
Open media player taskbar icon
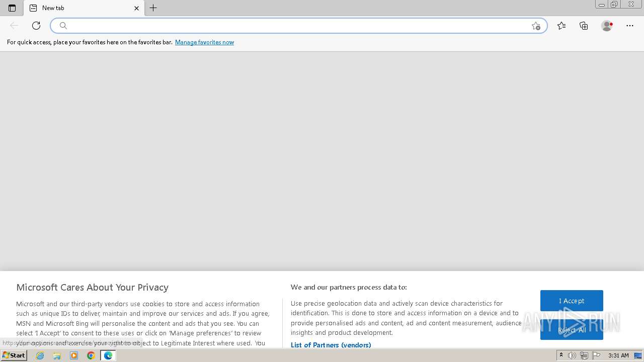coord(74,355)
